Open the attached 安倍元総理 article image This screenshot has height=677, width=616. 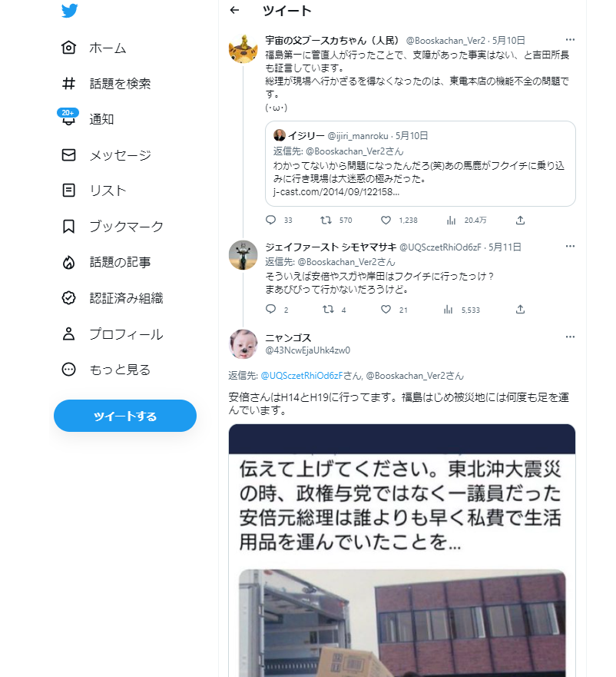[402, 550]
